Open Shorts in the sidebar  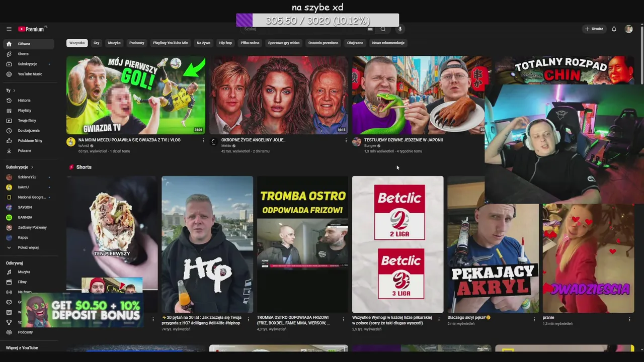pyautogui.click(x=29, y=54)
